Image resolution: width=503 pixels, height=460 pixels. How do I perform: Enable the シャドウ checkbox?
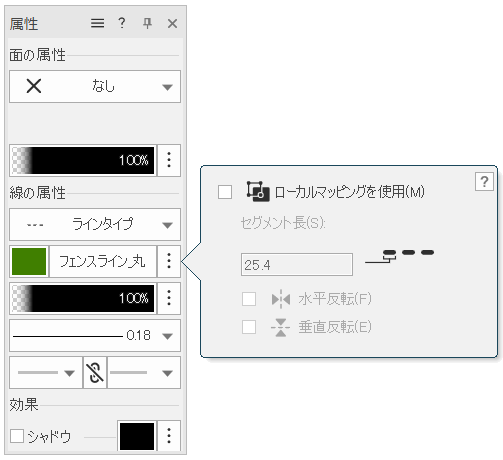pos(17,436)
